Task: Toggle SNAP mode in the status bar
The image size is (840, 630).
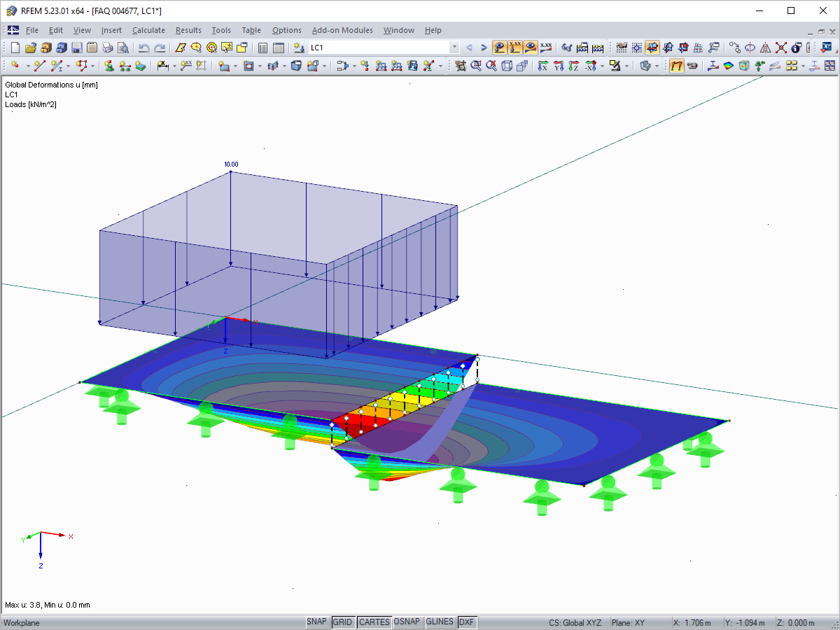Action: [316, 622]
